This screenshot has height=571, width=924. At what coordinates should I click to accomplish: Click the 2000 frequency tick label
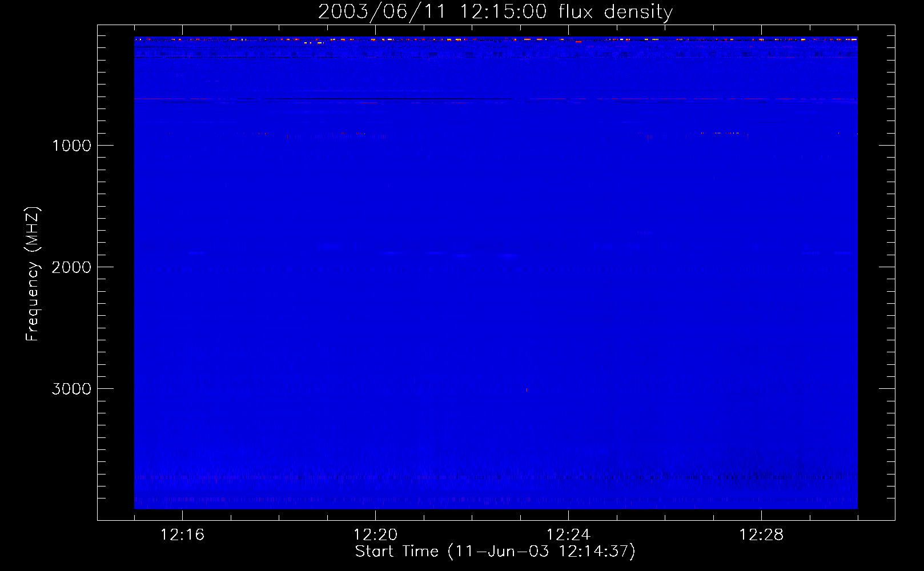[71, 267]
